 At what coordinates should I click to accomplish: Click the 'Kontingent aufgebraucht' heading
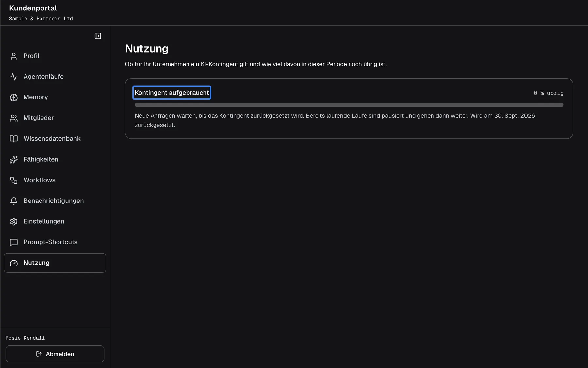click(x=172, y=93)
